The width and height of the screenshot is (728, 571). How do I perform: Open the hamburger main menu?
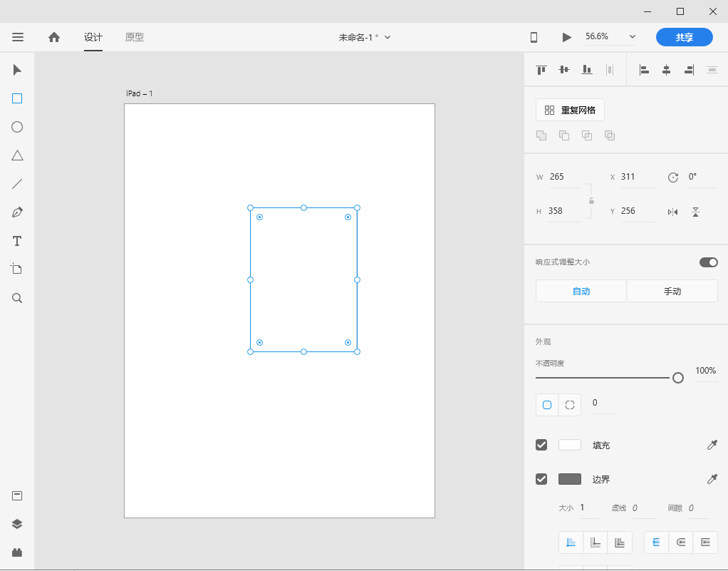(x=18, y=37)
